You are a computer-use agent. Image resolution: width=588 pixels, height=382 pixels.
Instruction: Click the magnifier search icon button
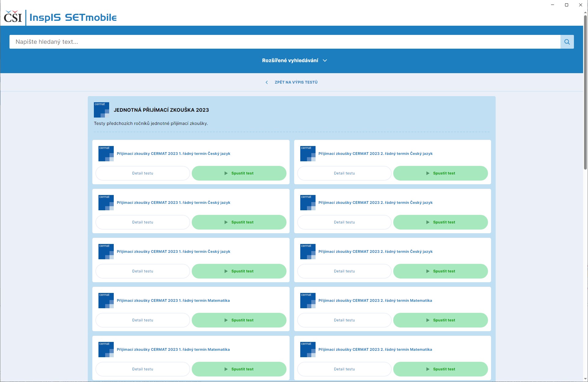567,42
